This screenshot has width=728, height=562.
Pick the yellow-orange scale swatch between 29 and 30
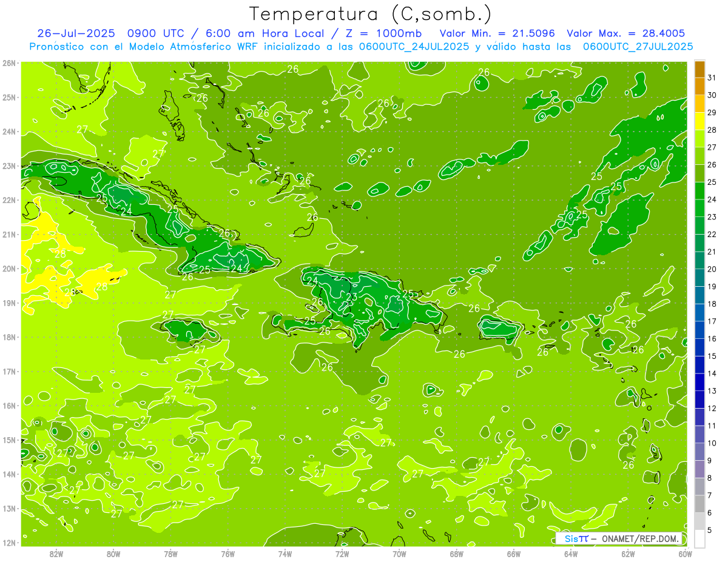(x=699, y=104)
